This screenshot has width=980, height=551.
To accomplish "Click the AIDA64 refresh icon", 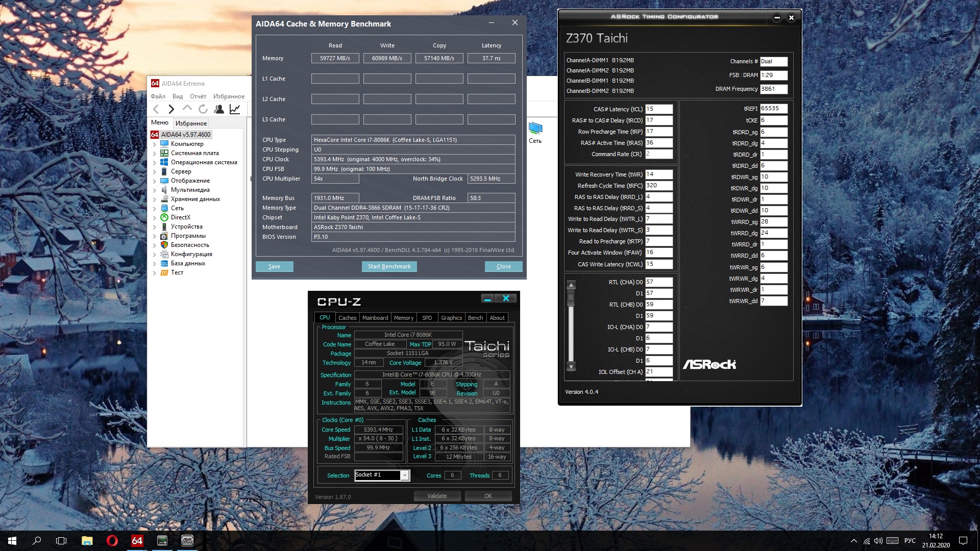I will click(x=203, y=109).
